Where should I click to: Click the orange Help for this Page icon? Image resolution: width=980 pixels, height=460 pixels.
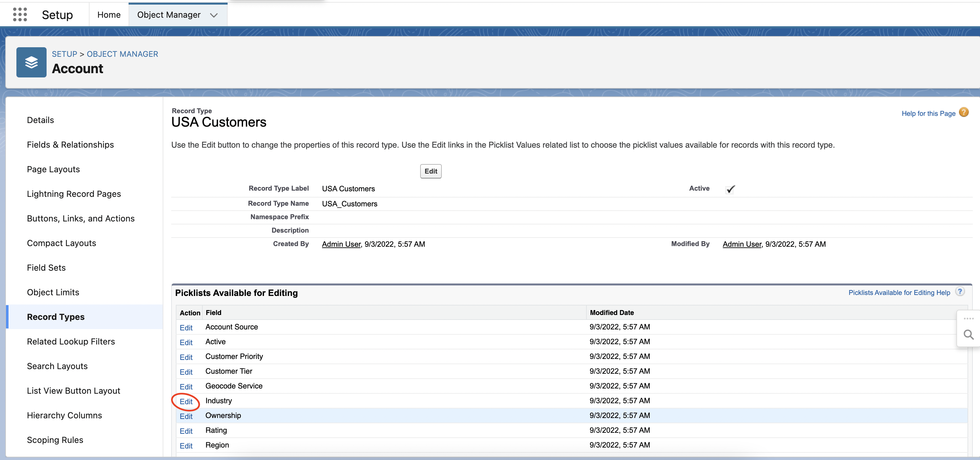pyautogui.click(x=963, y=113)
